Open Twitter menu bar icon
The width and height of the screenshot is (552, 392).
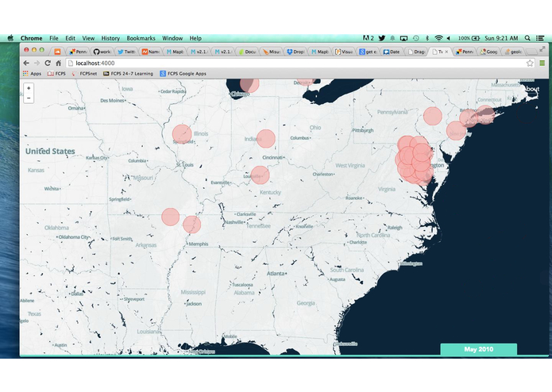click(x=381, y=38)
